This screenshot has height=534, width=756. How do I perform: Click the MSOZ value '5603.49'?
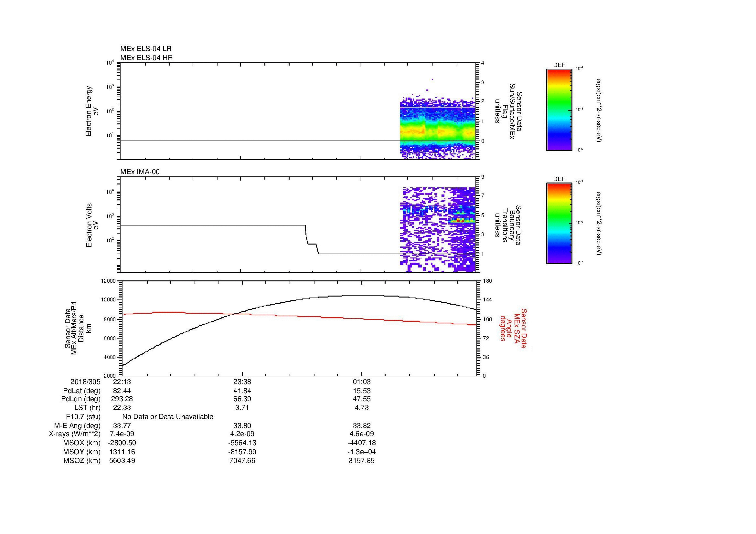pyautogui.click(x=122, y=461)
